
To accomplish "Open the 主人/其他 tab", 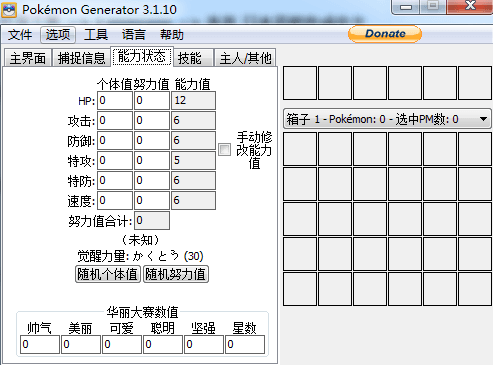I will (x=245, y=58).
